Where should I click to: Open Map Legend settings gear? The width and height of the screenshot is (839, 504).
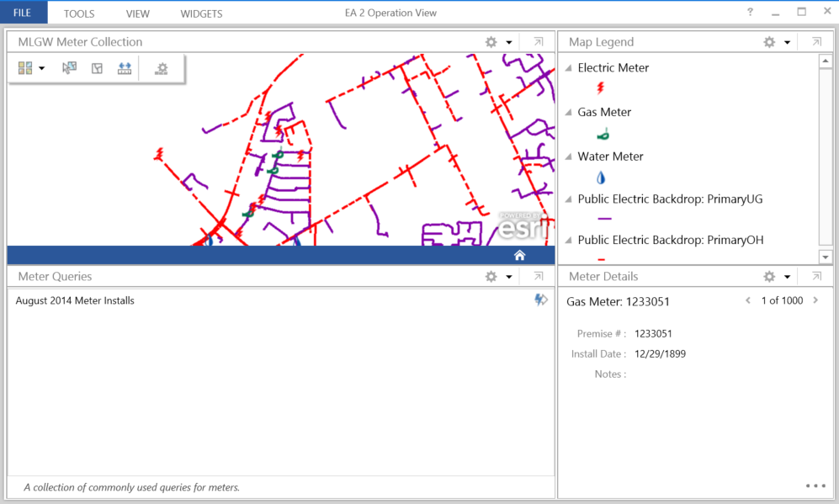pyautogui.click(x=769, y=42)
